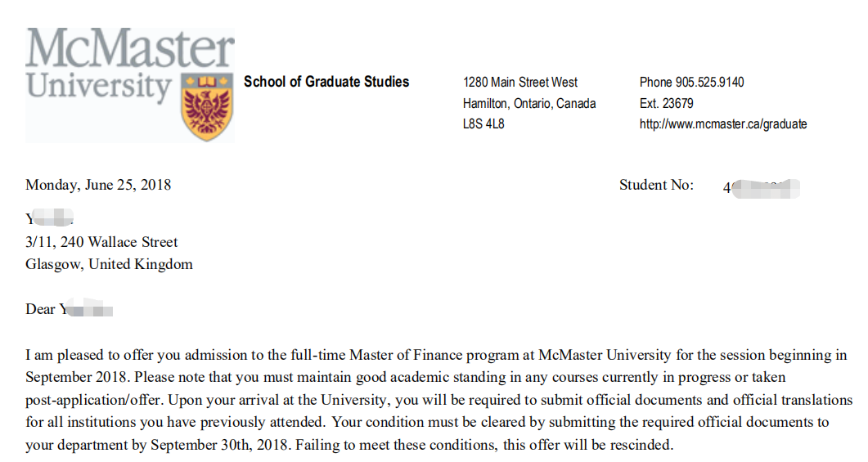868x462 pixels.
Task: Click the School of Graduate Studies heading
Action: point(326,82)
